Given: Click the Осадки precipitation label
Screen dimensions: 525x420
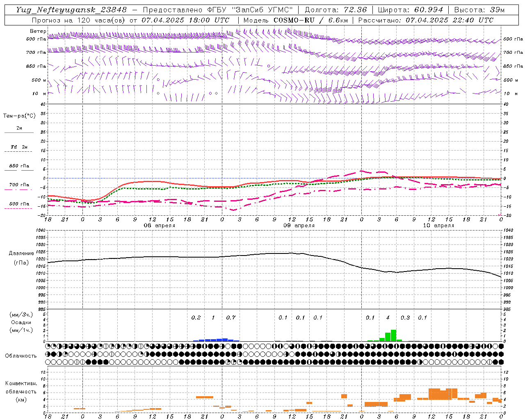Looking at the screenshot, I should [21, 322].
